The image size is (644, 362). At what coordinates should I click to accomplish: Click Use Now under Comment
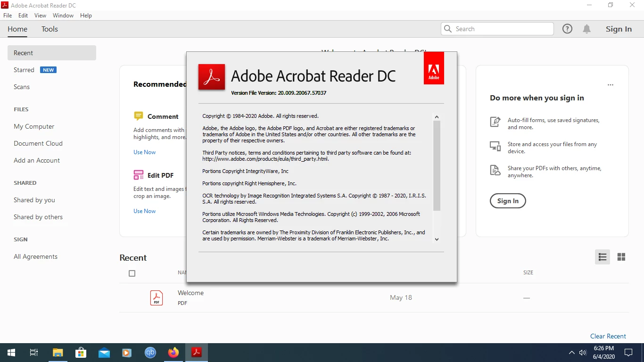point(144,152)
